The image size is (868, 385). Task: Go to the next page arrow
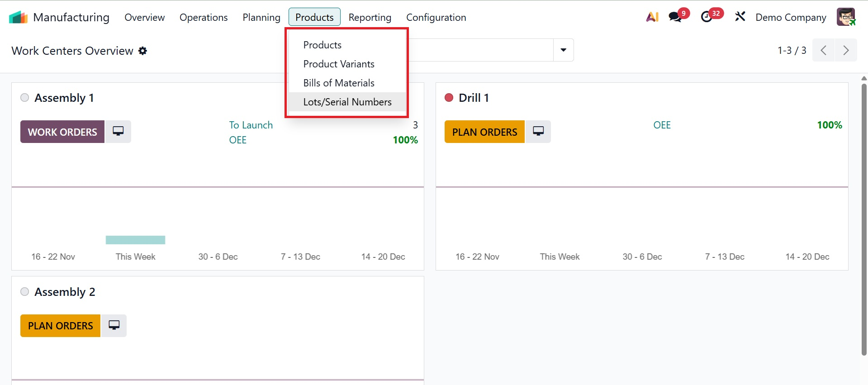click(x=846, y=50)
